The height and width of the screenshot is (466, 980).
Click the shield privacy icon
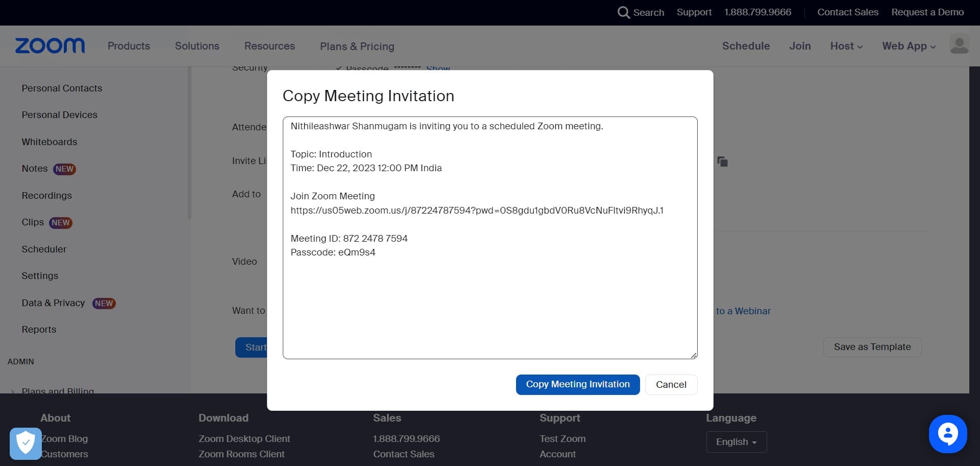point(25,442)
